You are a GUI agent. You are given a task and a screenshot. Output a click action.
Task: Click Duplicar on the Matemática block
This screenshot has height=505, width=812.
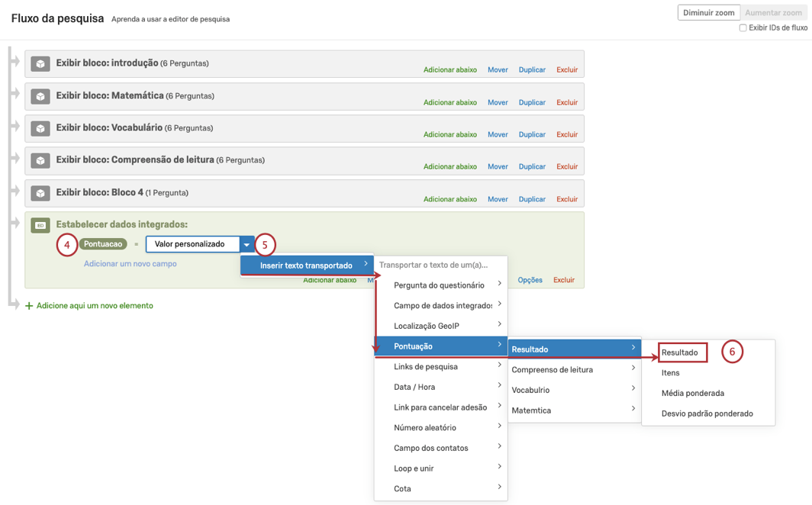click(532, 102)
